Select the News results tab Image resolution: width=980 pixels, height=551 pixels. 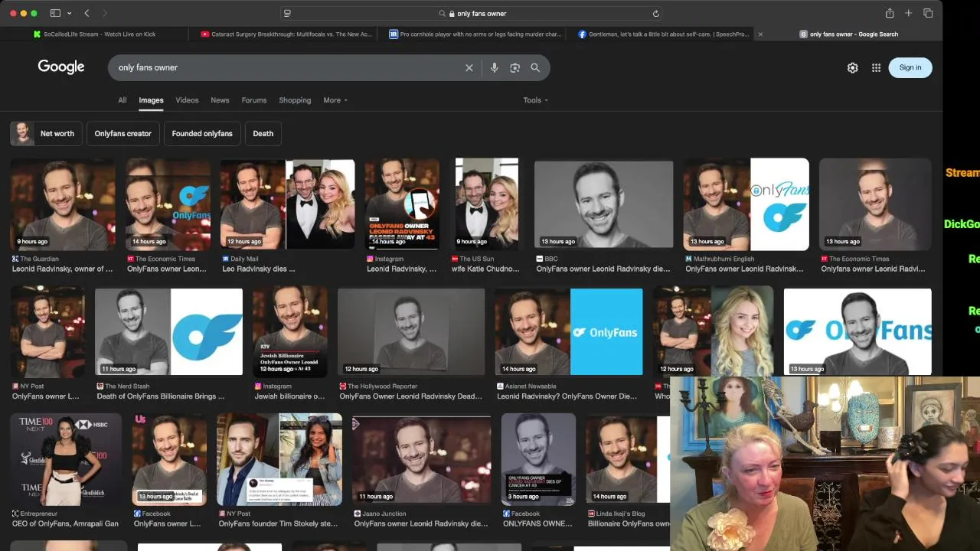tap(220, 100)
